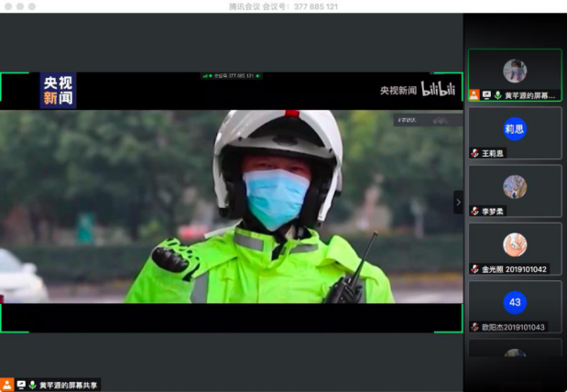The image size is (567, 392).
Task: Click the window title 腾讯会议 会议号
Action: pos(283,6)
